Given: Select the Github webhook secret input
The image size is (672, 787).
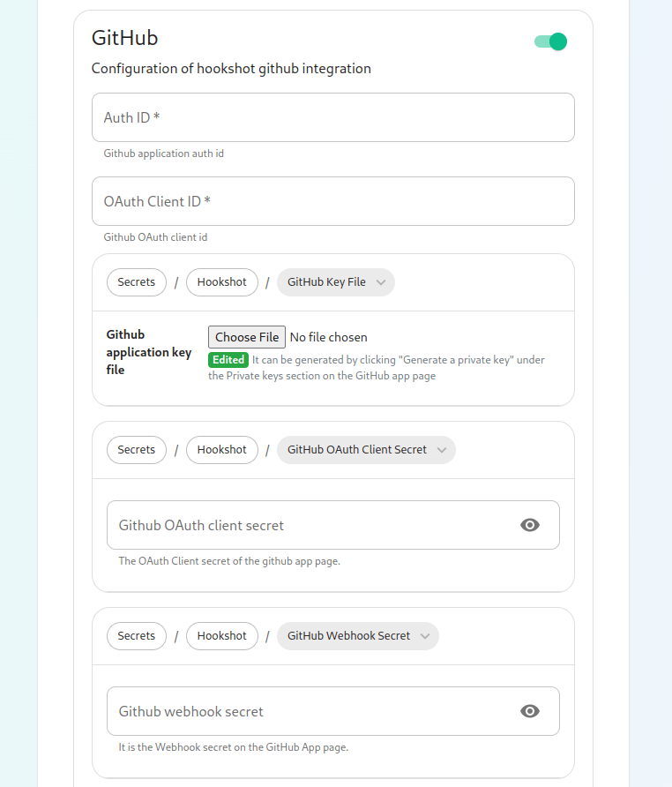Looking at the screenshot, I should [309, 711].
